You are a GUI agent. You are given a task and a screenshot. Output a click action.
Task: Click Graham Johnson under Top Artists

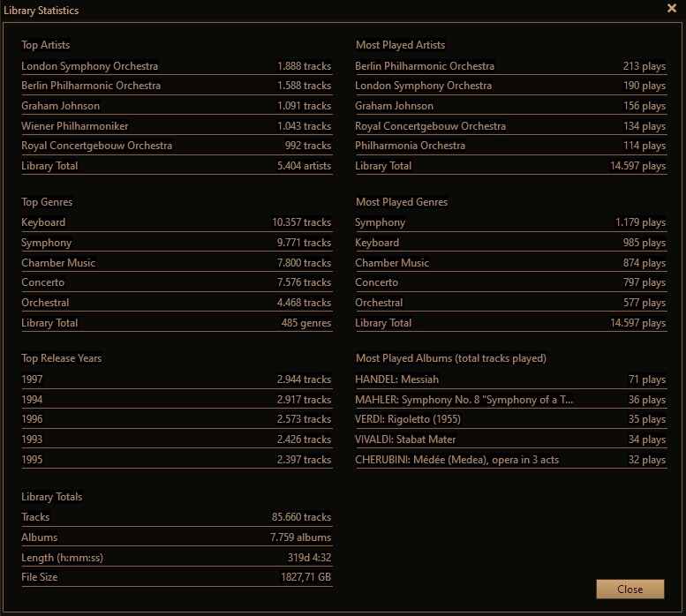(x=60, y=106)
